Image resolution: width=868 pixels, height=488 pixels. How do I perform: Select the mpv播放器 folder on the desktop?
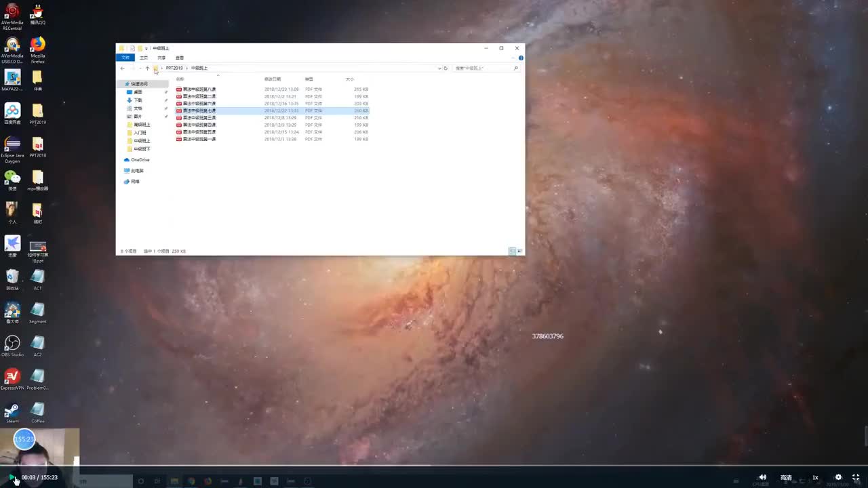point(37,180)
